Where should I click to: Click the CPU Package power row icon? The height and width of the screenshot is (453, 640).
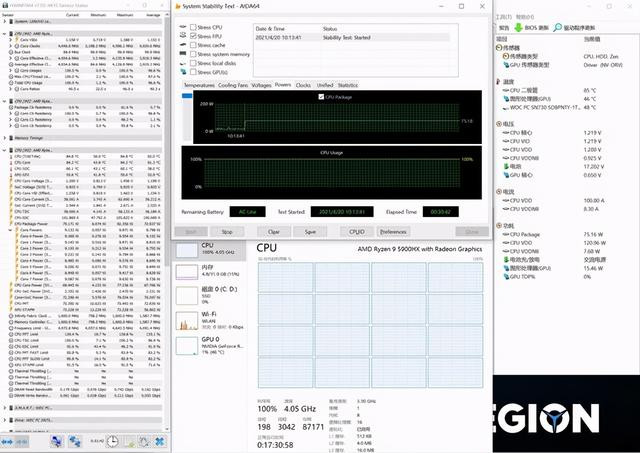pyautogui.click(x=506, y=234)
